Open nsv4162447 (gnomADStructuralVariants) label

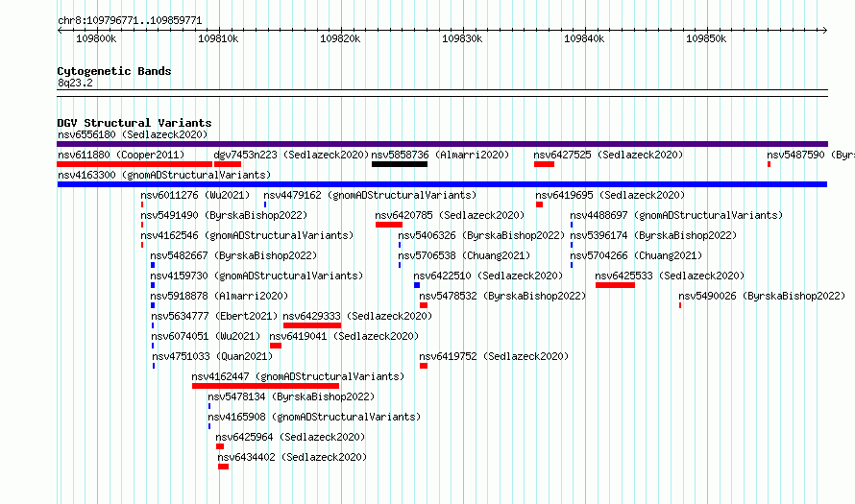pos(298,376)
